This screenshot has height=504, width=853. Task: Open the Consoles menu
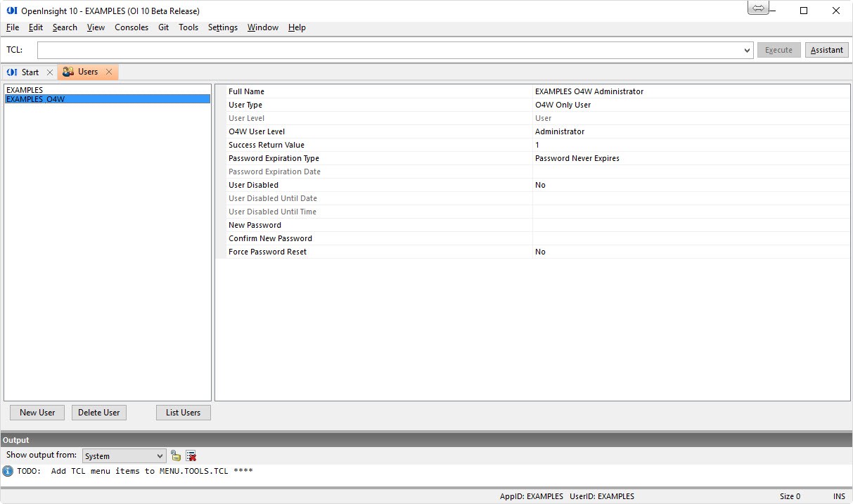pyautogui.click(x=132, y=27)
